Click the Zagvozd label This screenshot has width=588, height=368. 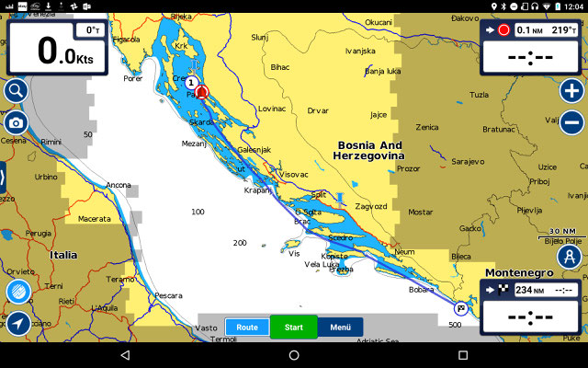coord(371,206)
